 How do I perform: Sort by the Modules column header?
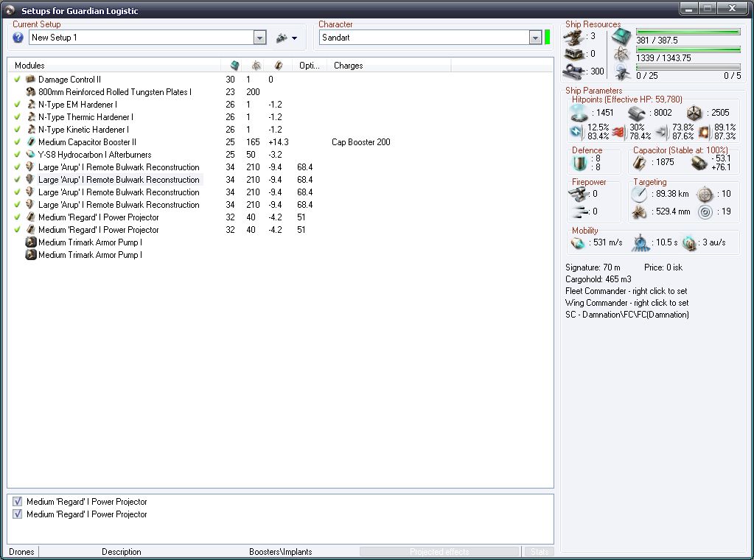(114, 66)
